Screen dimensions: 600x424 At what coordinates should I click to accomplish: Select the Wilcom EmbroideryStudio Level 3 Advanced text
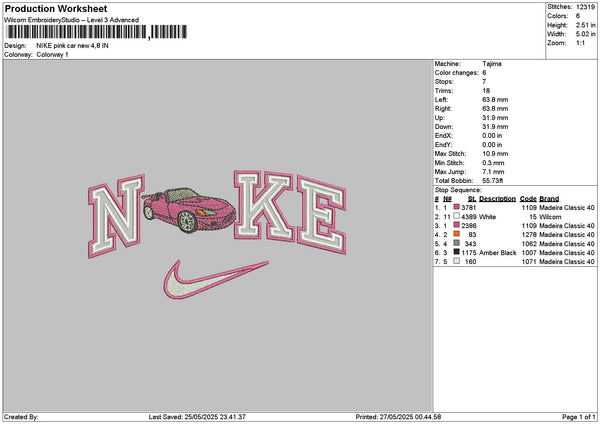tap(72, 20)
